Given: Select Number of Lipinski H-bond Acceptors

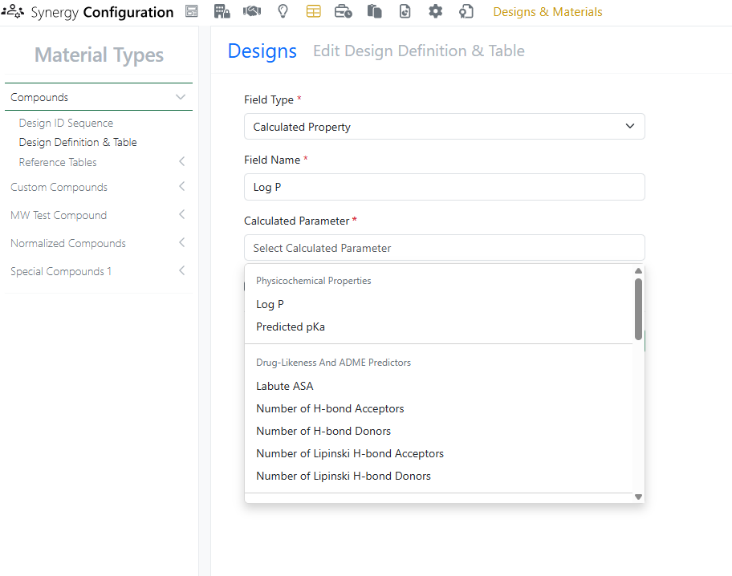Looking at the screenshot, I should coord(350,453).
